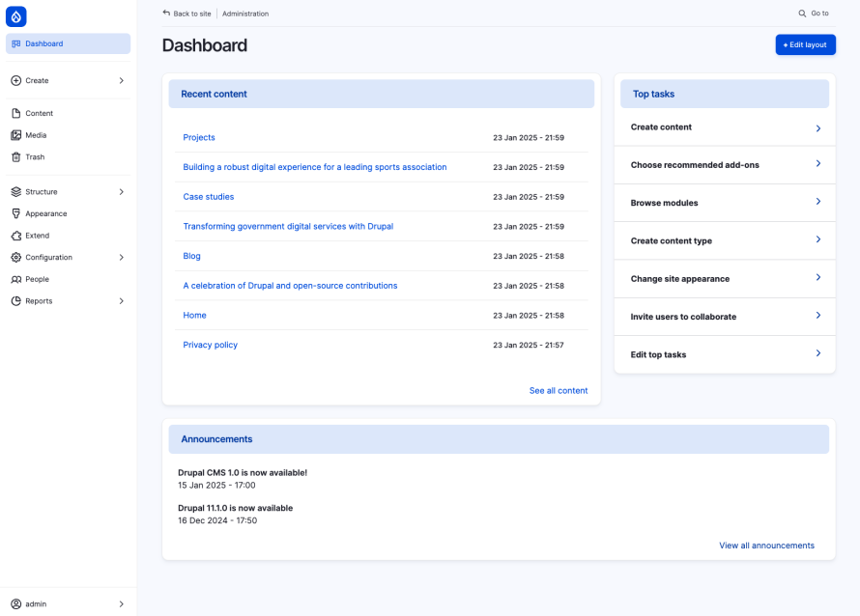
Task: Click the Media image icon
Action: [15, 135]
